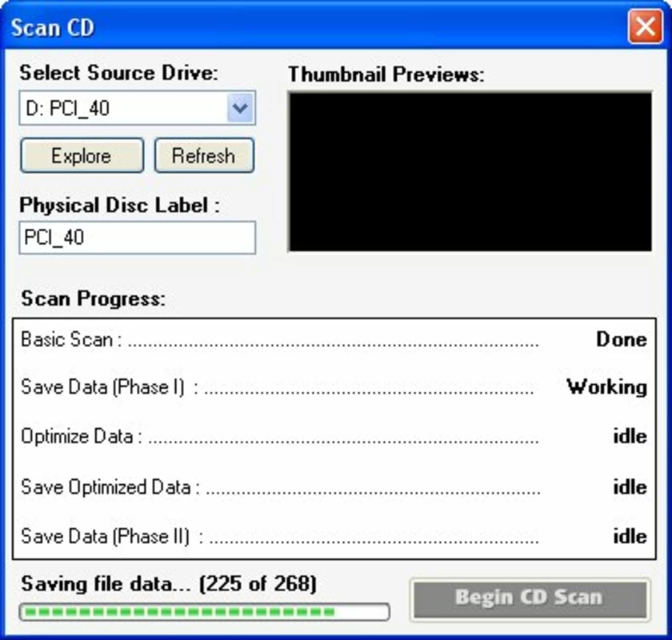Image resolution: width=672 pixels, height=640 pixels.
Task: Click the Refresh button
Action: coord(204,155)
